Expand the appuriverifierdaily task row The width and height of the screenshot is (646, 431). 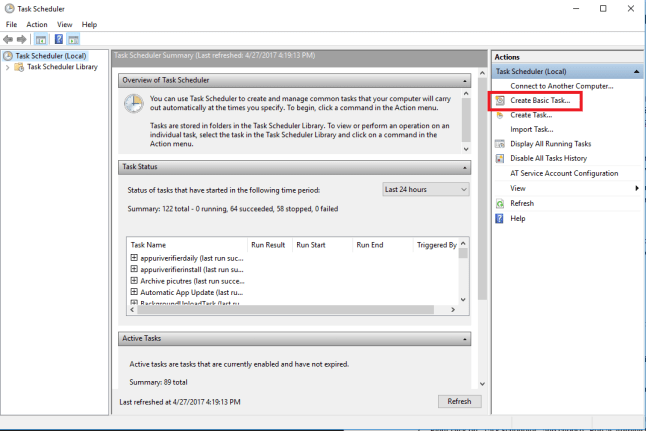(134, 258)
